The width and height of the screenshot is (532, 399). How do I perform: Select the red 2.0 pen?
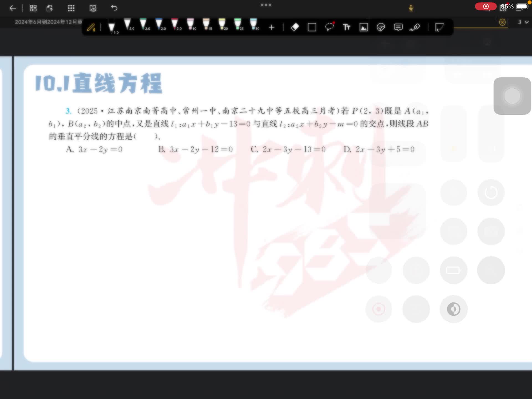pos(175,25)
